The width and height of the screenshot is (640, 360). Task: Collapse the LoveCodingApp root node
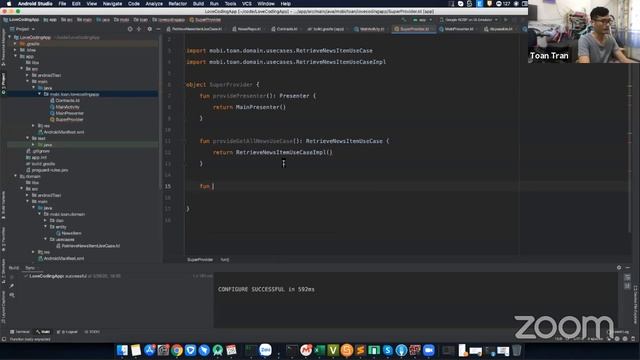(x=10, y=37)
